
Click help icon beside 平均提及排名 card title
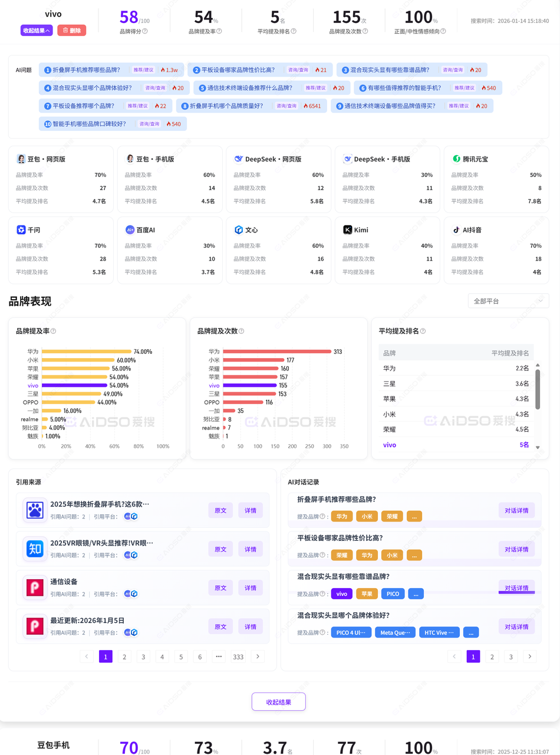[x=423, y=331]
